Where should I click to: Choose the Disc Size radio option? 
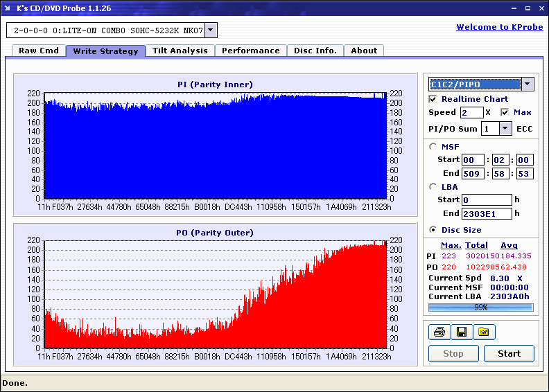tap(433, 230)
